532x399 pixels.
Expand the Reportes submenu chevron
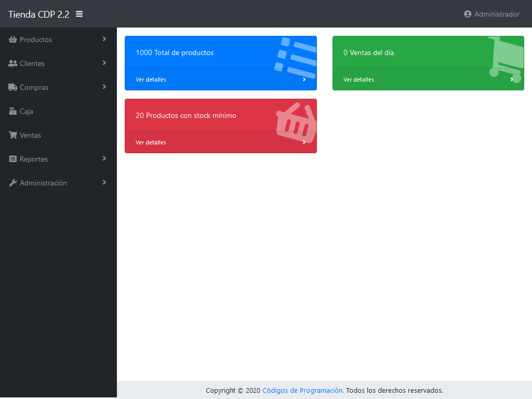pyautogui.click(x=104, y=158)
